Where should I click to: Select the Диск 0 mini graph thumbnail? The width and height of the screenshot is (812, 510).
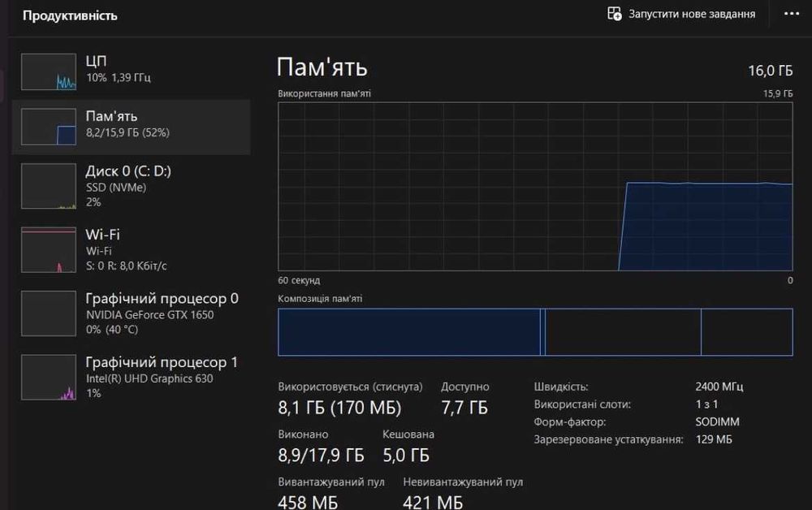coord(49,186)
